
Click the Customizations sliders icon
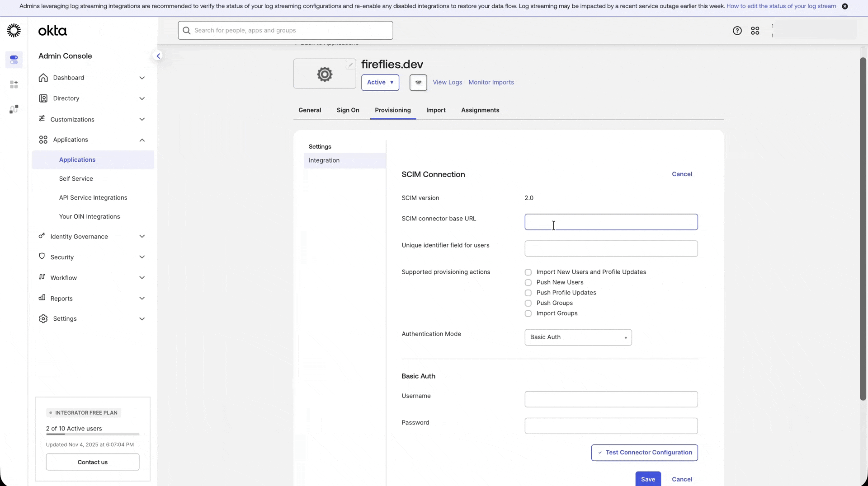(x=42, y=118)
